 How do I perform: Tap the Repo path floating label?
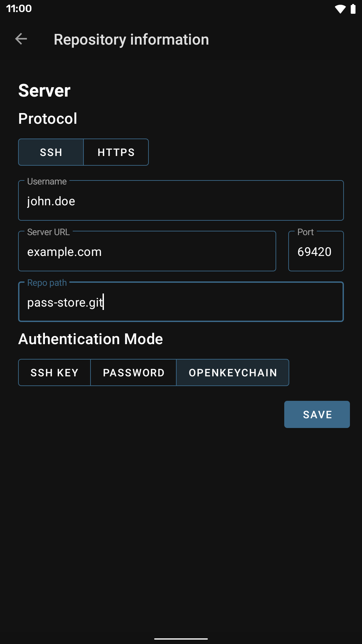coord(47,283)
